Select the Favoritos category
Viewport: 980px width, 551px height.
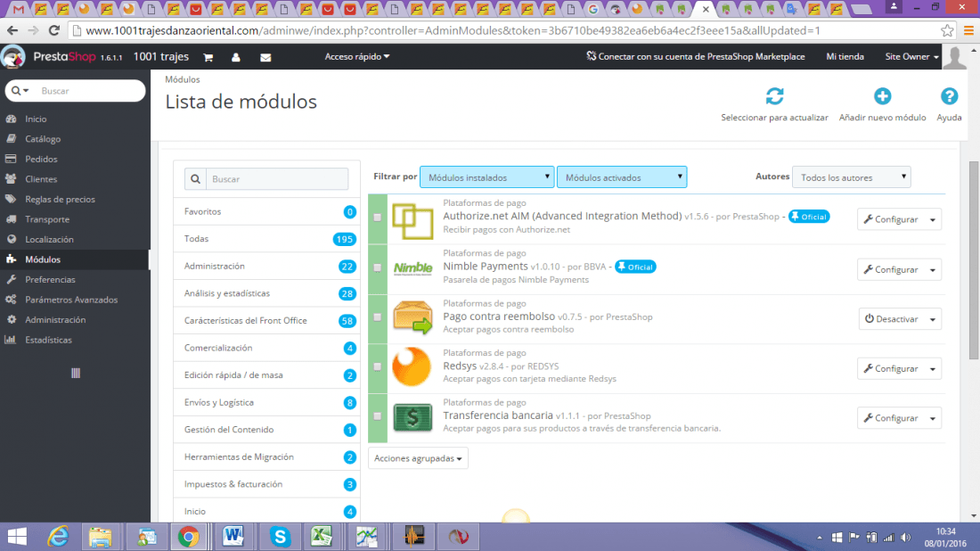(x=267, y=211)
